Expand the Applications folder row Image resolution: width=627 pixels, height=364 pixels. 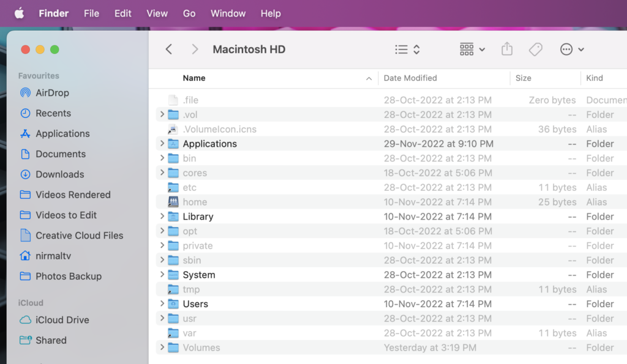[162, 143]
